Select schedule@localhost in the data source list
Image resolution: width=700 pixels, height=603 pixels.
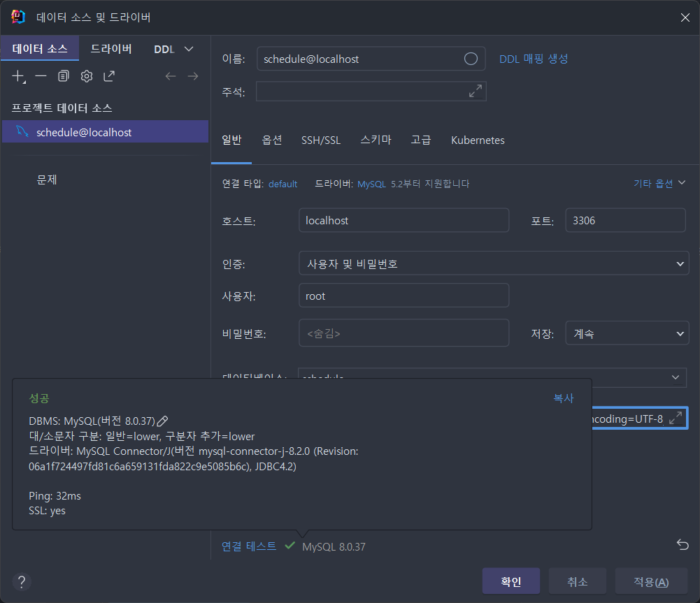106,131
